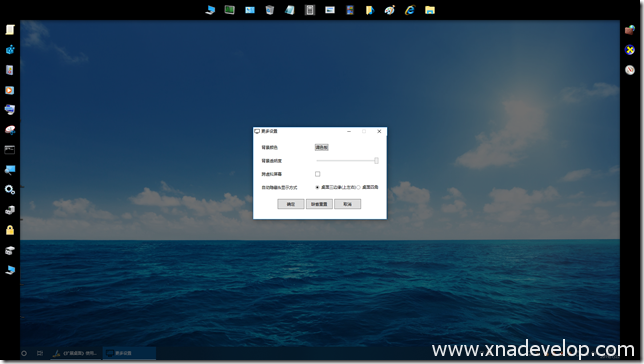644x364 pixels.
Task: Click the background color picker button
Action: tap(322, 147)
